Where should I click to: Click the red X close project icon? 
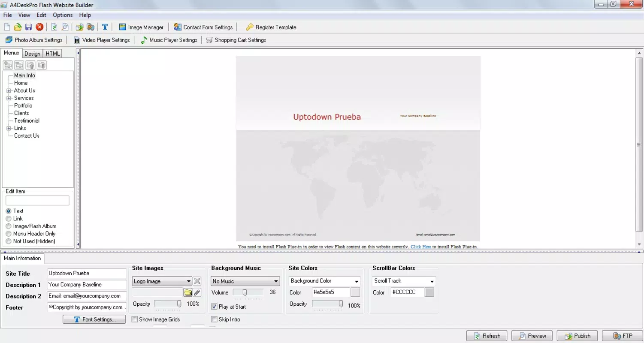(39, 27)
